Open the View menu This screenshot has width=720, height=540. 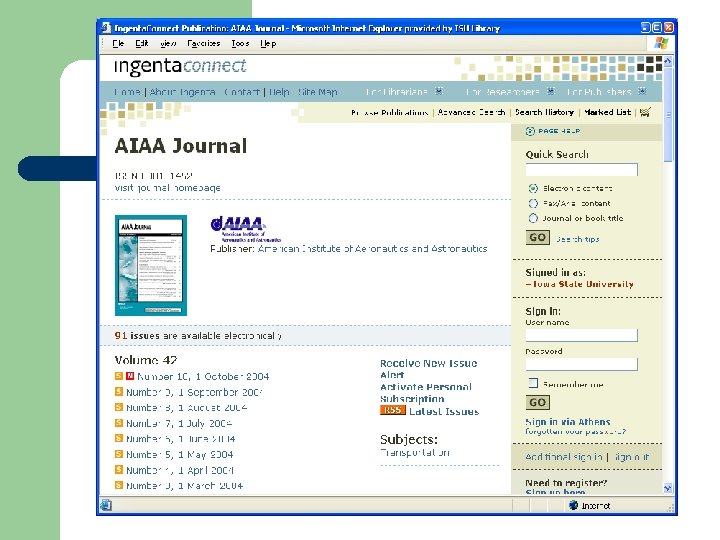click(168, 43)
